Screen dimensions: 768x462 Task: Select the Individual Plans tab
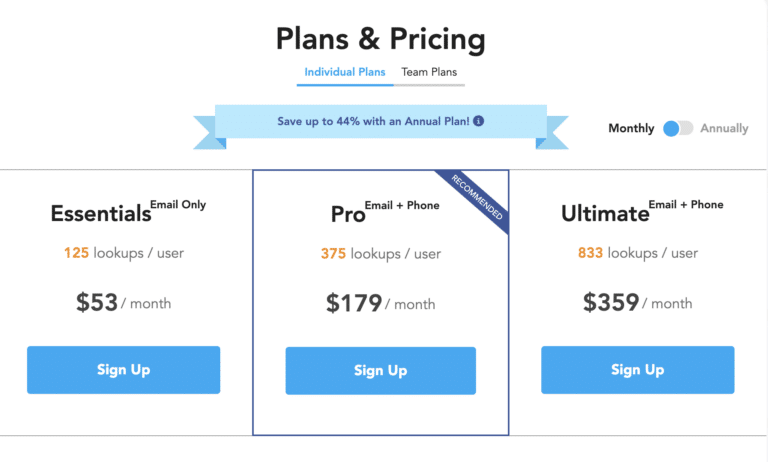point(345,72)
